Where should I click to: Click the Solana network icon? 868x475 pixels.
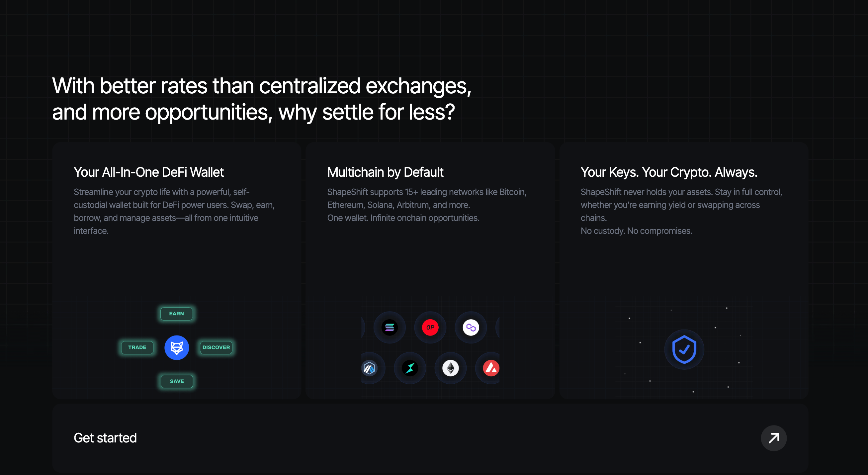point(390,327)
